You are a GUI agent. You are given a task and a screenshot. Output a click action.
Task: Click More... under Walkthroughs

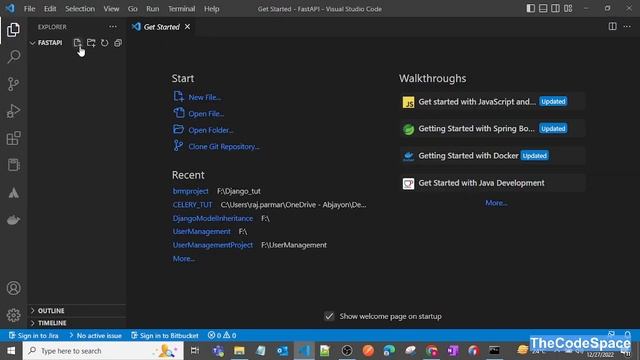496,203
